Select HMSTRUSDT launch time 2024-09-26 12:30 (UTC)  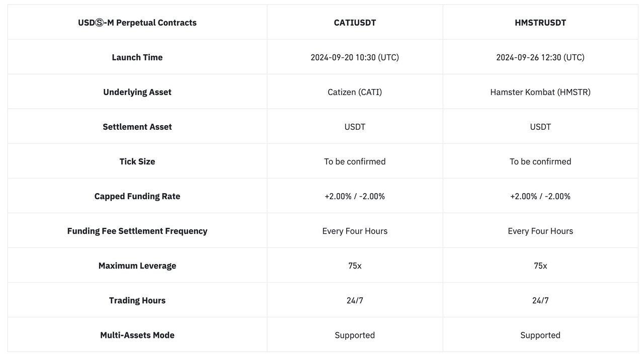(540, 57)
